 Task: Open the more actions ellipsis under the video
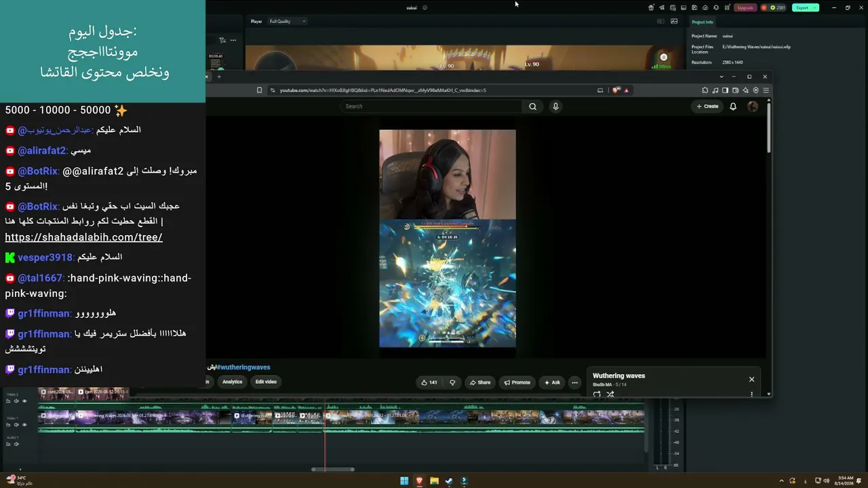point(574,382)
